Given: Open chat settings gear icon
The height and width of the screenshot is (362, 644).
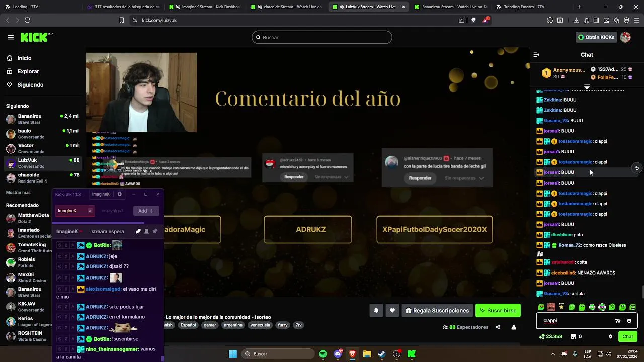Looking at the screenshot, I should click(610, 337).
